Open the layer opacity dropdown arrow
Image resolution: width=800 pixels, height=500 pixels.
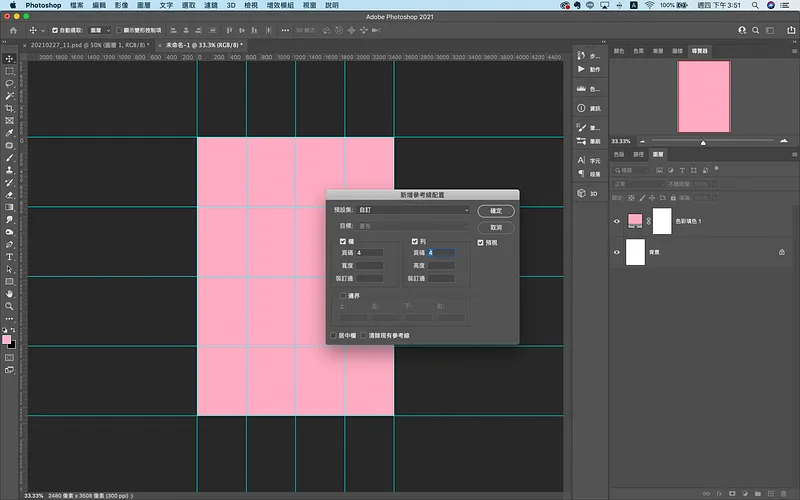pos(715,184)
